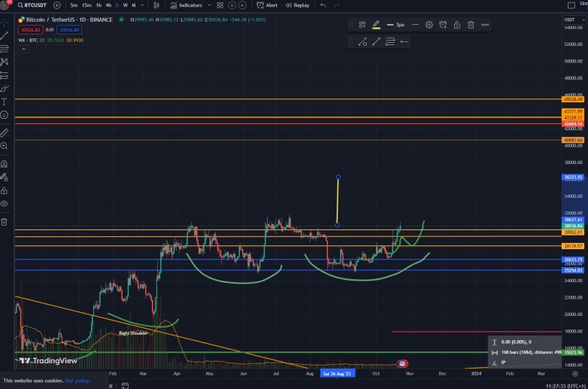Select the 1h timeframe
This screenshot has height=389, width=588.
(x=99, y=5)
